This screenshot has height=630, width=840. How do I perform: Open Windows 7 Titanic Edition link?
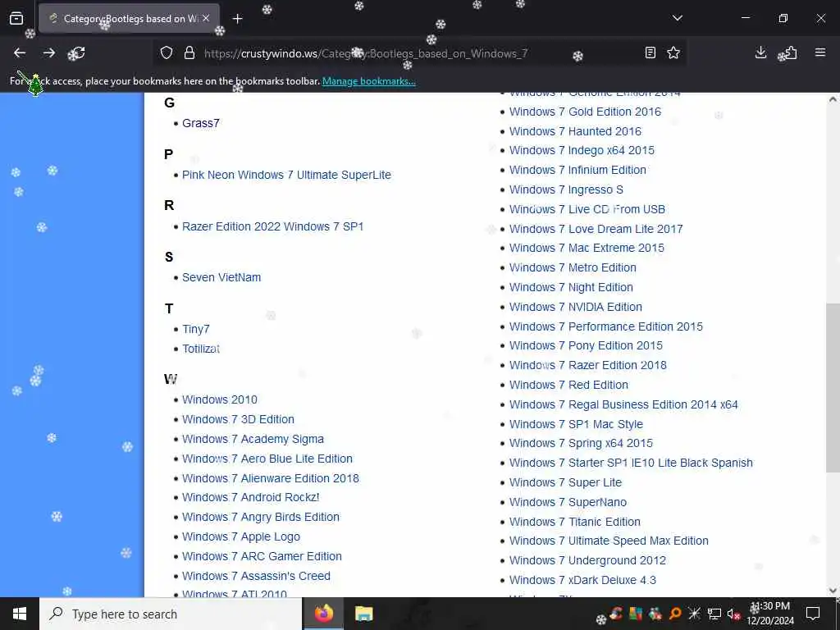point(575,522)
